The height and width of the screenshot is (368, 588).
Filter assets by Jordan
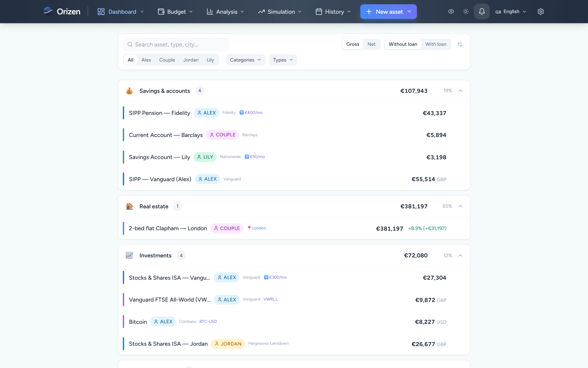pos(191,60)
